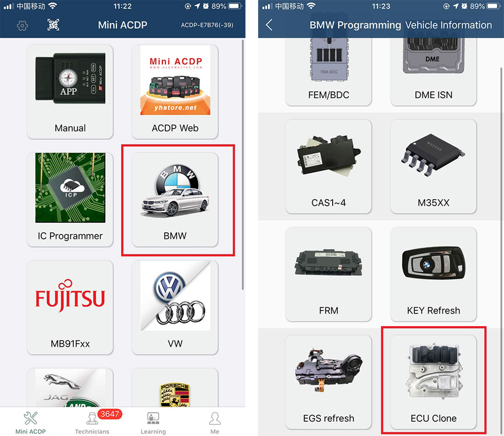Image resolution: width=504 pixels, height=436 pixels.
Task: Choose the CAS1~4 module
Action: (329, 166)
